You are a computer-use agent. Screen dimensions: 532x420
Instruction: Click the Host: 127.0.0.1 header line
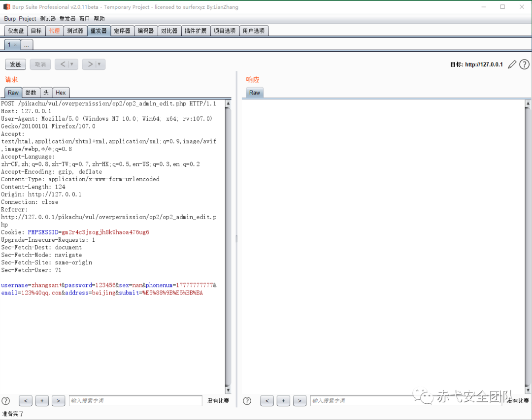coord(26,111)
